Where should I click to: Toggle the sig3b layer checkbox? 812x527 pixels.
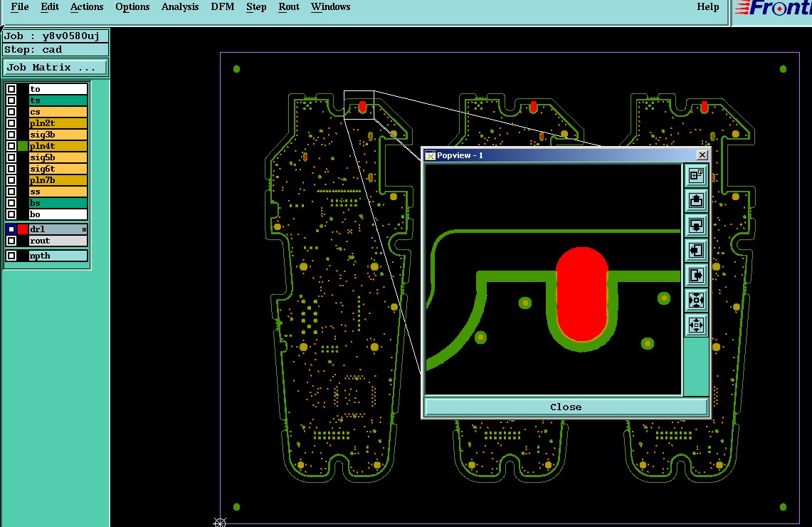(x=11, y=134)
